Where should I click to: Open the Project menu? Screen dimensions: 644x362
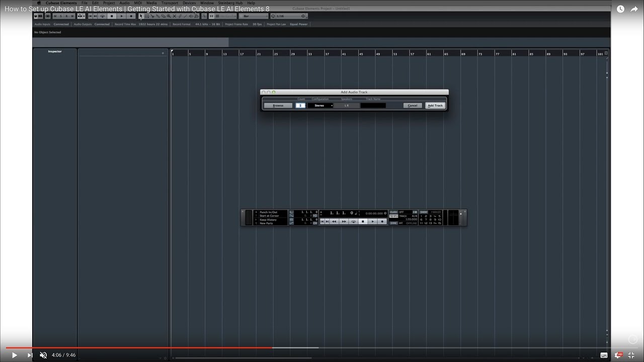coord(109,3)
